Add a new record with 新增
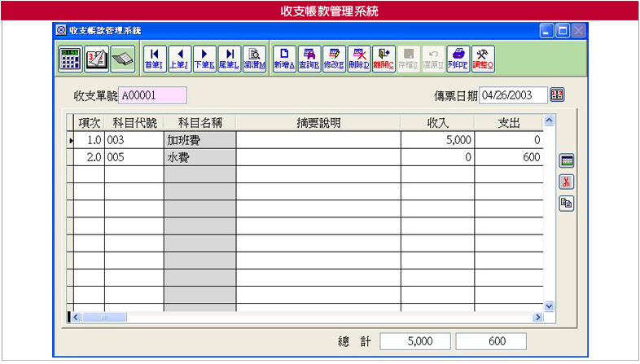Screen dimensions: 640x364 click(x=284, y=59)
